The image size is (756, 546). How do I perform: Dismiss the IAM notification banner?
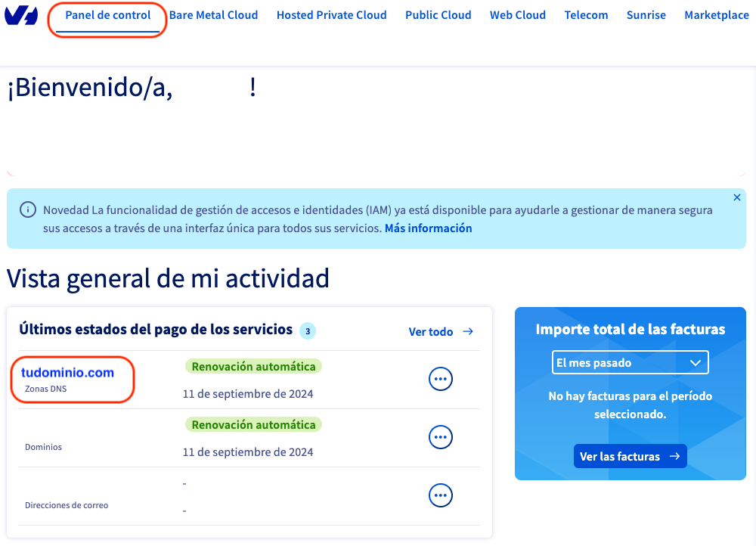[x=737, y=197]
